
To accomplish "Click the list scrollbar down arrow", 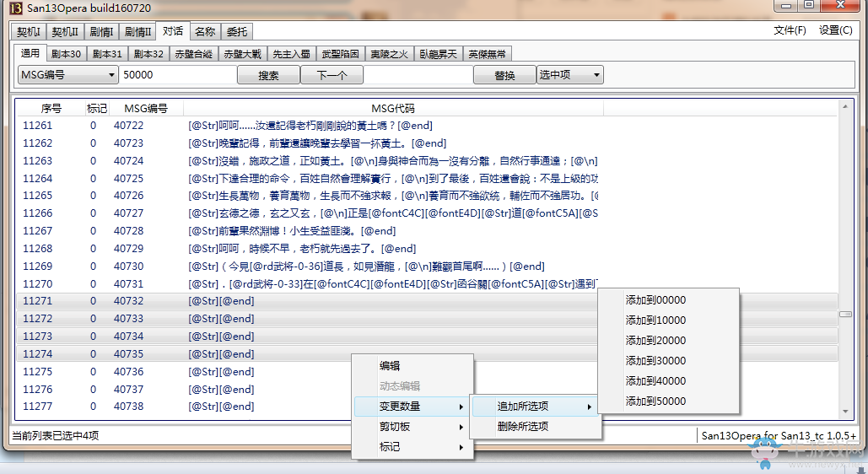I will 845,412.
